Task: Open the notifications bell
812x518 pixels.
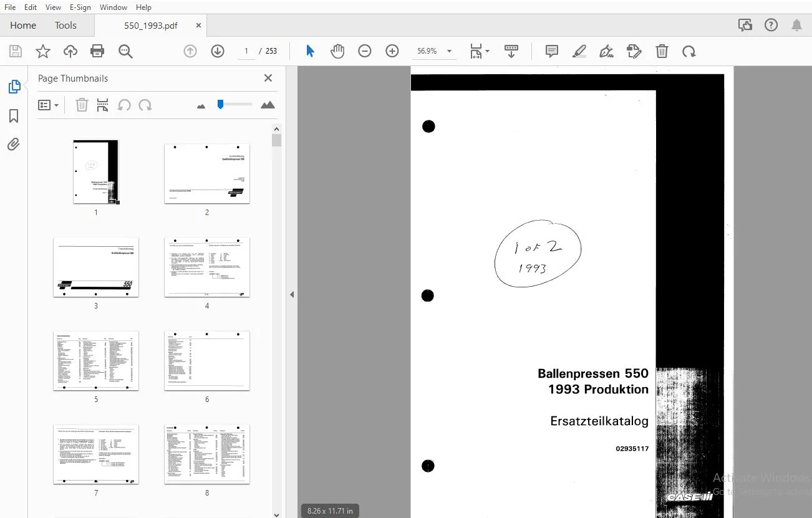Action: pos(796,25)
